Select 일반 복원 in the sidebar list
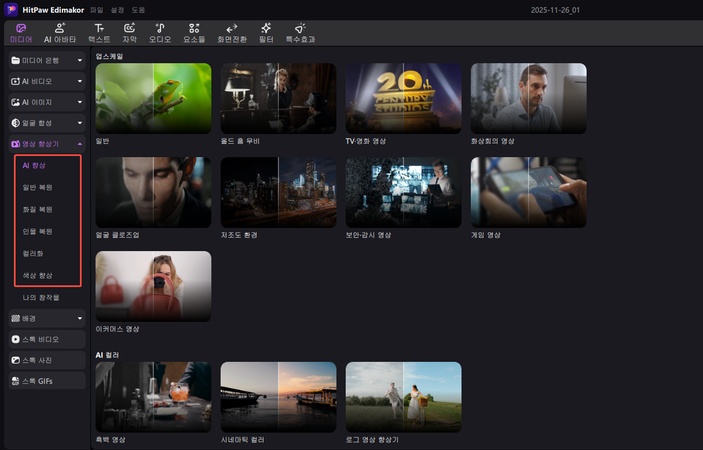Viewport: 703px width, 450px height. [38, 187]
